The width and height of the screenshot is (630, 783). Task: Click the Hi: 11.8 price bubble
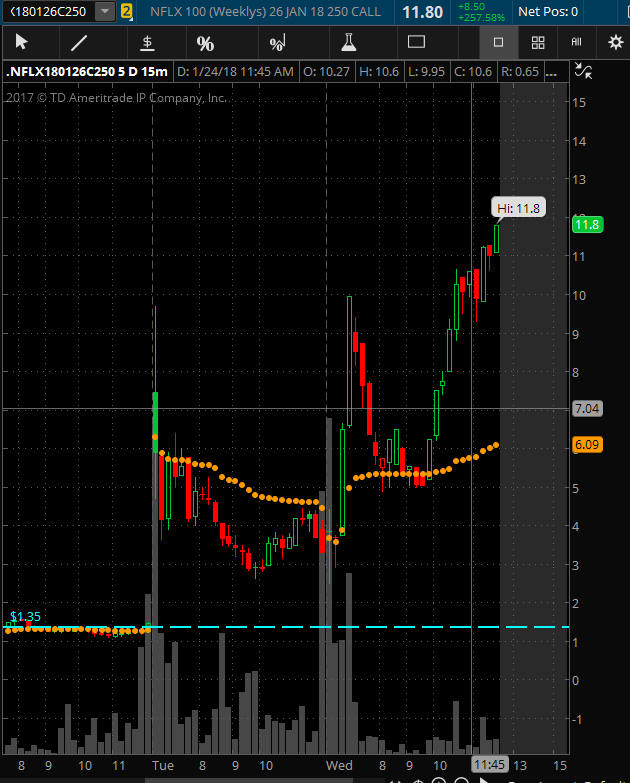pos(518,208)
